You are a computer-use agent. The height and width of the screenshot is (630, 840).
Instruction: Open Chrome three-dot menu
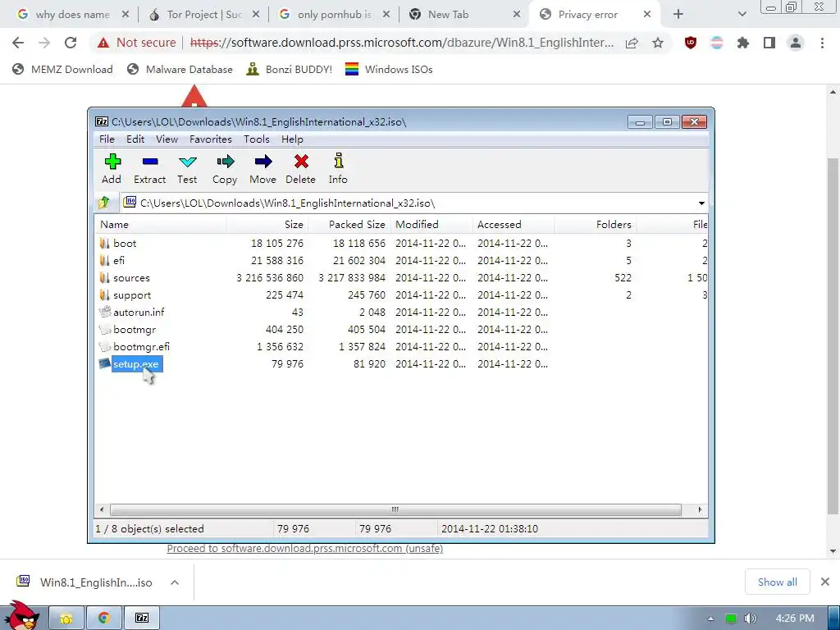tap(822, 43)
